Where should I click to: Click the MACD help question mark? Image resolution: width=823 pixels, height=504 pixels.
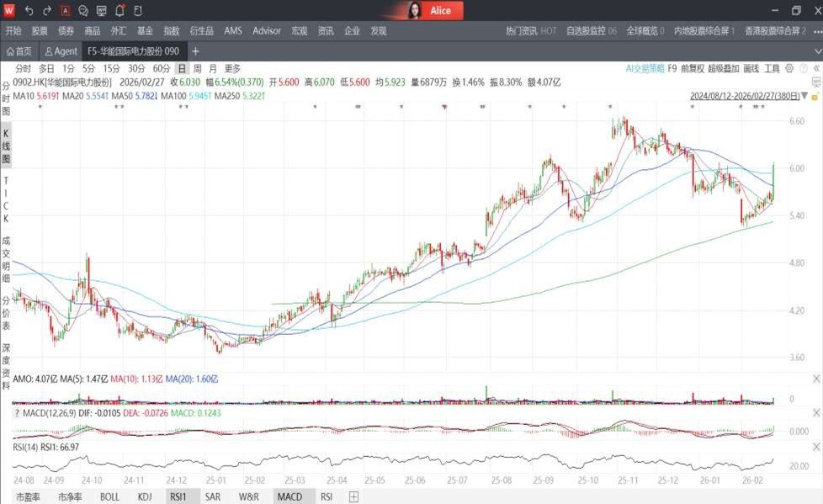point(18,411)
